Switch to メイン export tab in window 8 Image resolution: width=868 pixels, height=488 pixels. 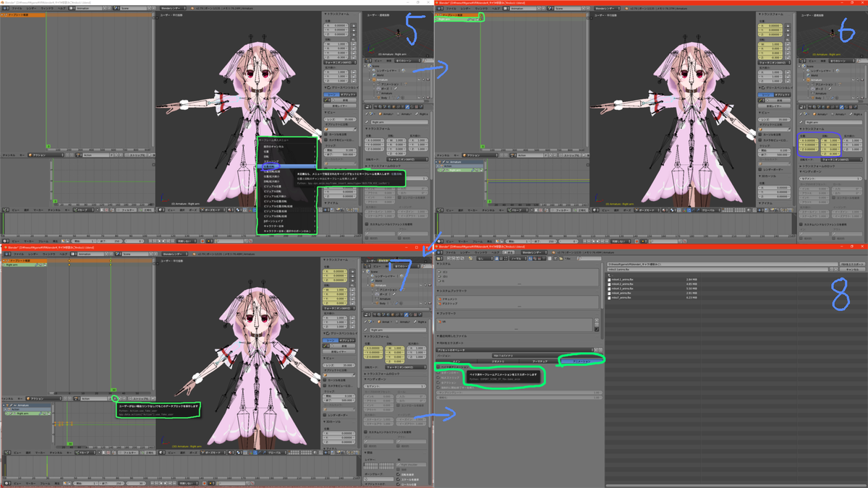456,361
